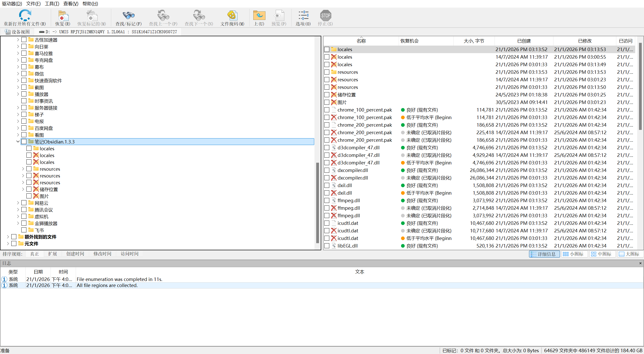Expand the 元文件 tree node

pyautogui.click(x=8, y=243)
